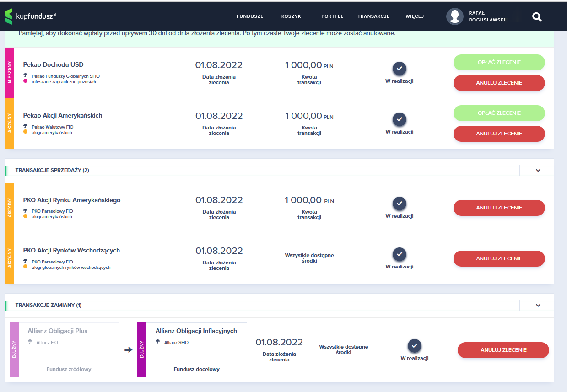Open search with the magnifier icon
This screenshot has width=567, height=392.
point(537,17)
